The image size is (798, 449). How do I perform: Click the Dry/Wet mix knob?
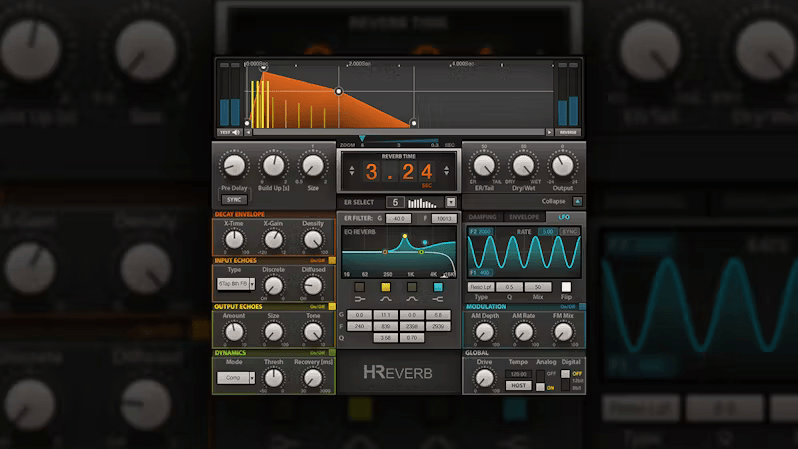[523, 165]
